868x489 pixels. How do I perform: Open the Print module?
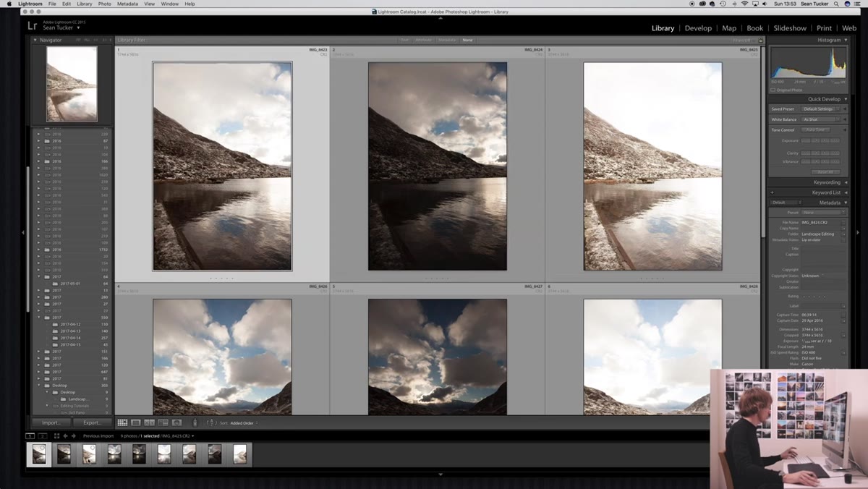point(824,28)
